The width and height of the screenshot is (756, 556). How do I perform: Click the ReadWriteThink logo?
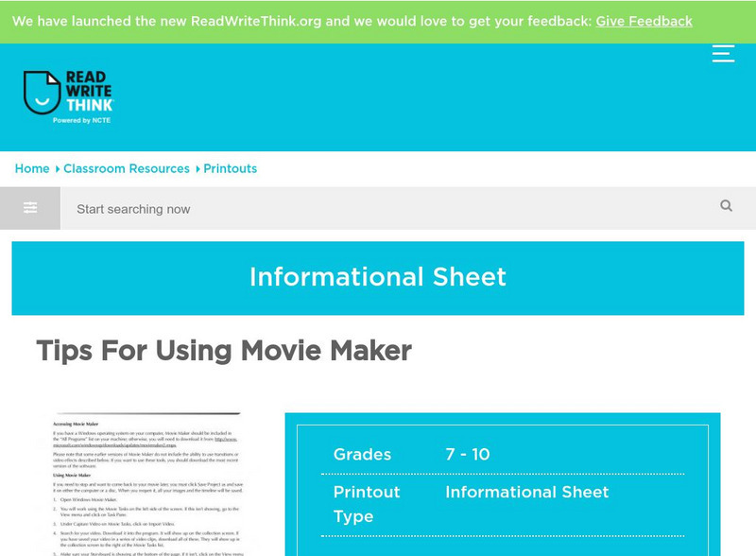pos(68,97)
